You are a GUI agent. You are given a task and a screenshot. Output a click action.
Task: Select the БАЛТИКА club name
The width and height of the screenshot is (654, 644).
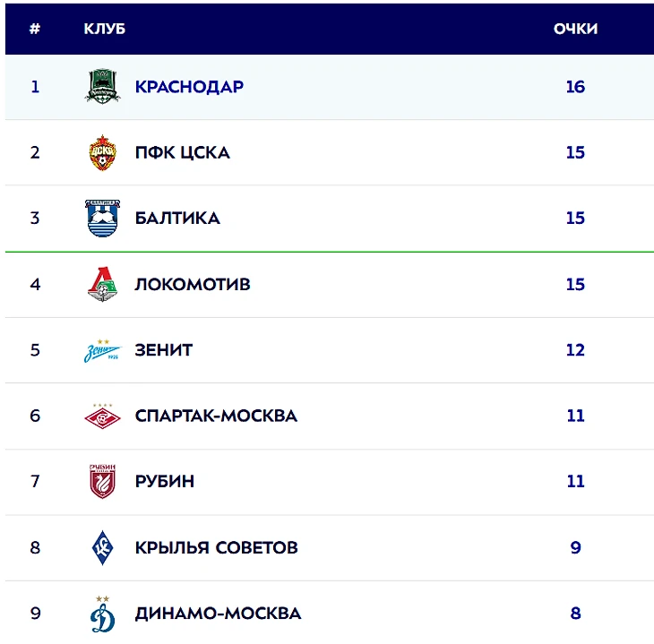click(177, 219)
